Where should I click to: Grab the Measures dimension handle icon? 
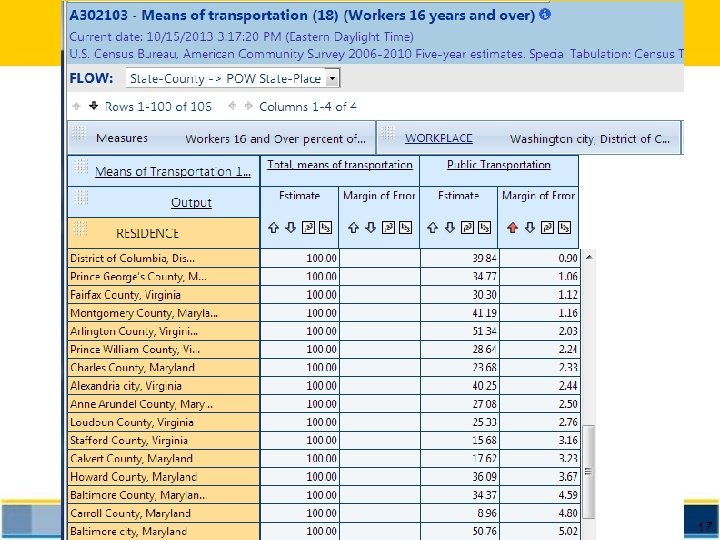pyautogui.click(x=79, y=133)
